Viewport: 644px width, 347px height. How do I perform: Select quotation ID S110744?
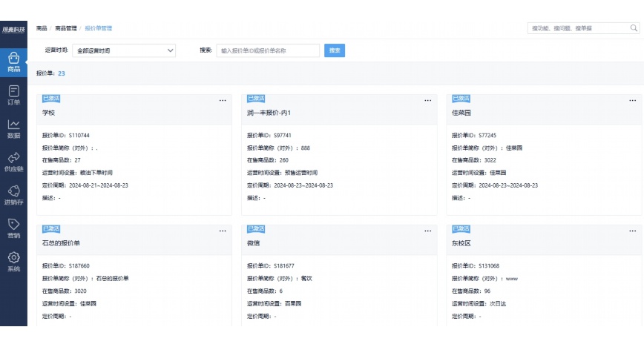(79, 135)
